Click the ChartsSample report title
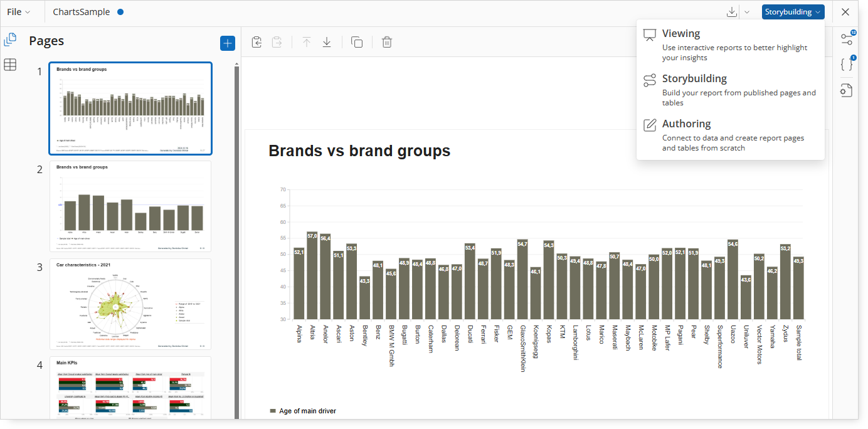Screen dimensions: 868x429 [82, 12]
